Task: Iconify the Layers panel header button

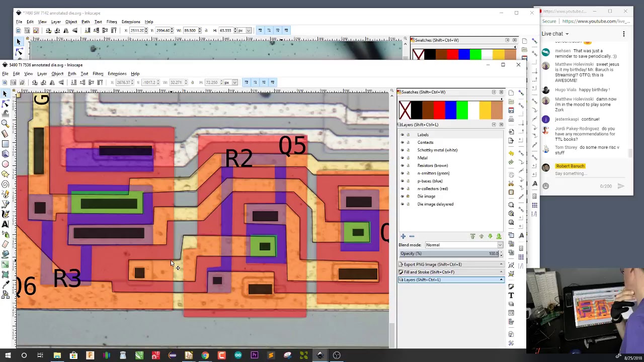Action: click(x=494, y=125)
